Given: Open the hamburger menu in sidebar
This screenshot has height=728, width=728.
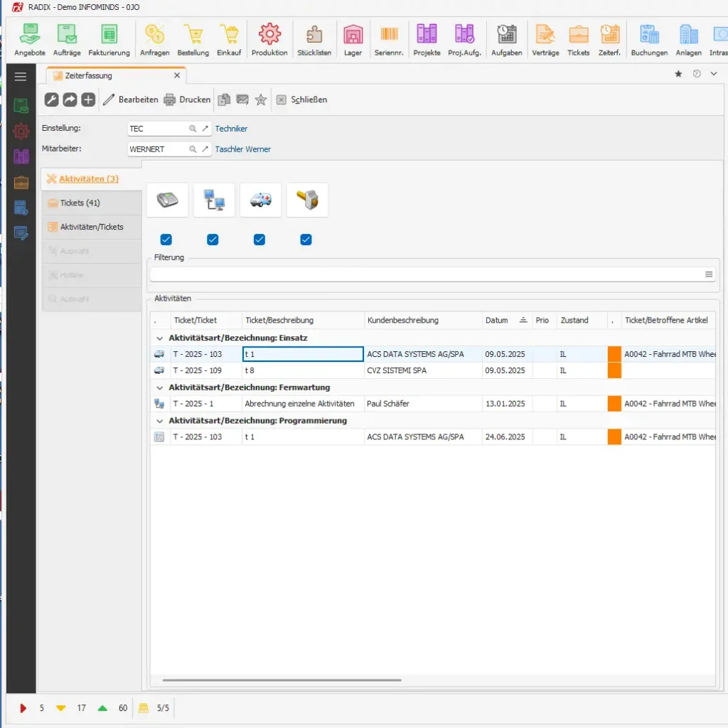Looking at the screenshot, I should coord(21,77).
